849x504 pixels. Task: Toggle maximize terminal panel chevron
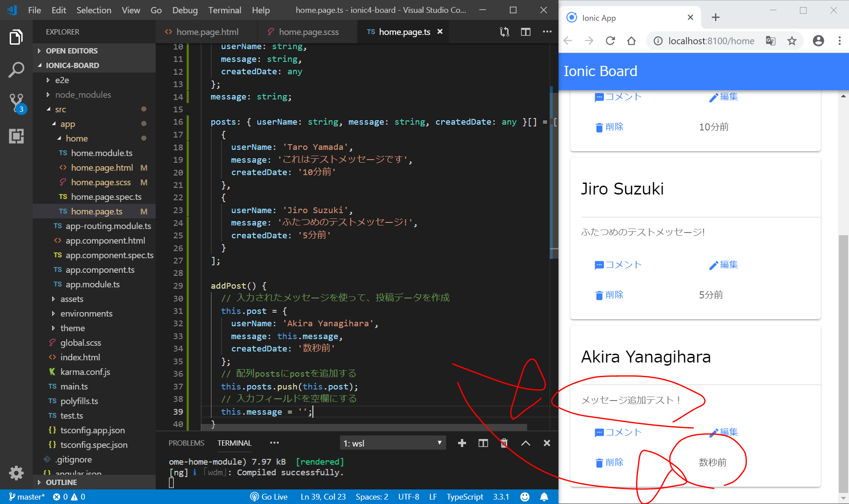point(525,443)
